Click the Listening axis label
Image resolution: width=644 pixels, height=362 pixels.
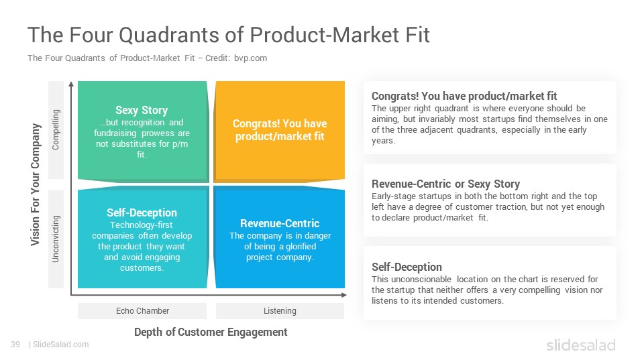280,310
